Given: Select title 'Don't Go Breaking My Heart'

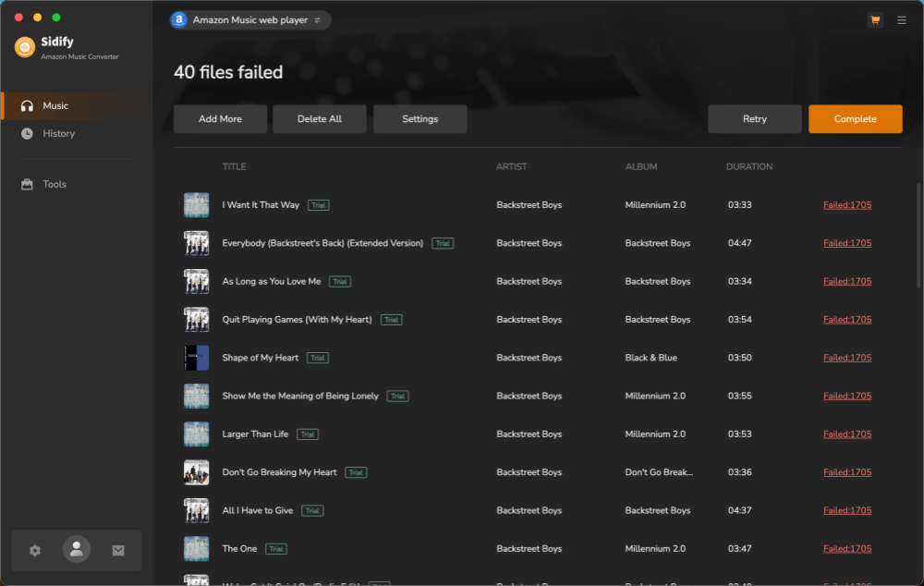Looking at the screenshot, I should pyautogui.click(x=279, y=472).
